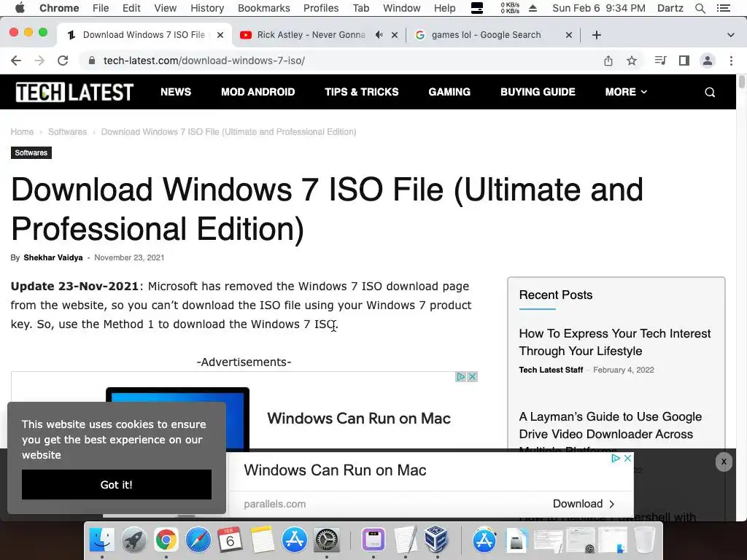
Task: Open AdChoices icon on in-article ad
Action: tap(461, 377)
